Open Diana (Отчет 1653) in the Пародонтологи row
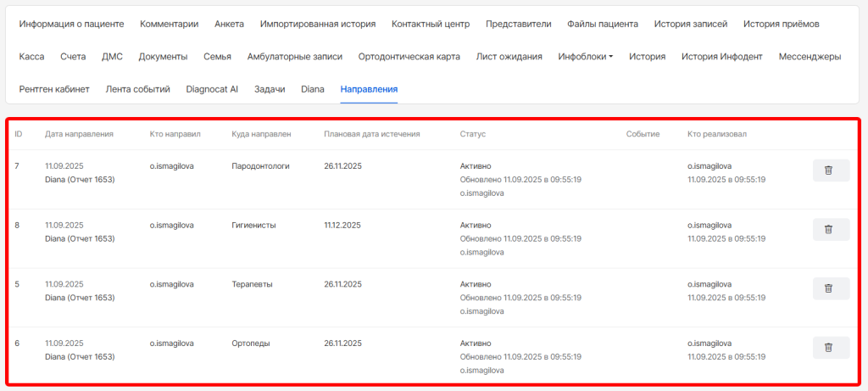The image size is (868, 391). [80, 180]
